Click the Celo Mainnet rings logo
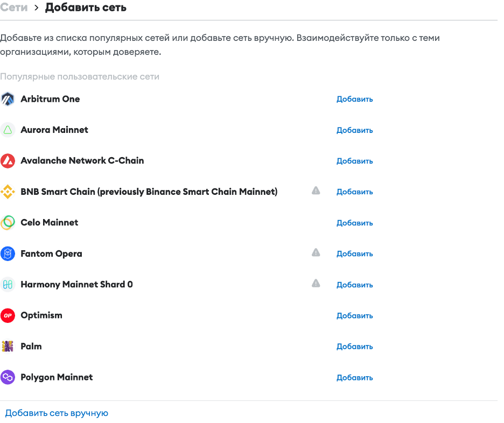The image size is (504, 423). point(8,223)
